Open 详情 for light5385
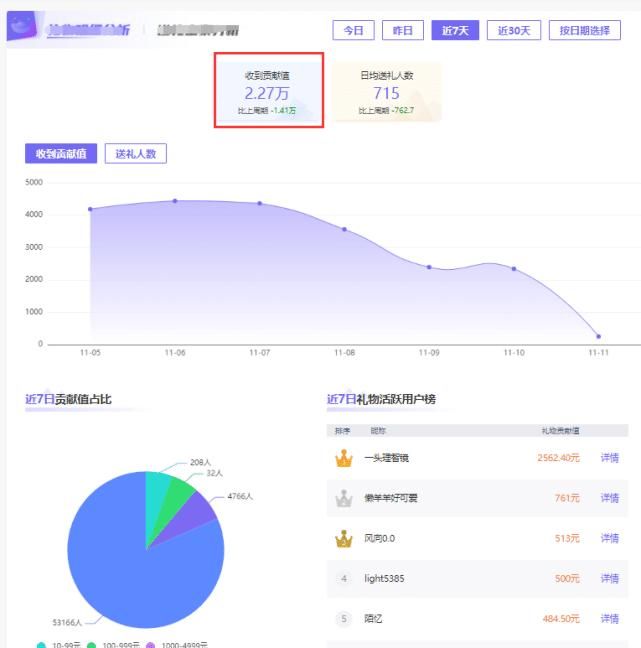This screenshot has width=641, height=648. coord(610,579)
